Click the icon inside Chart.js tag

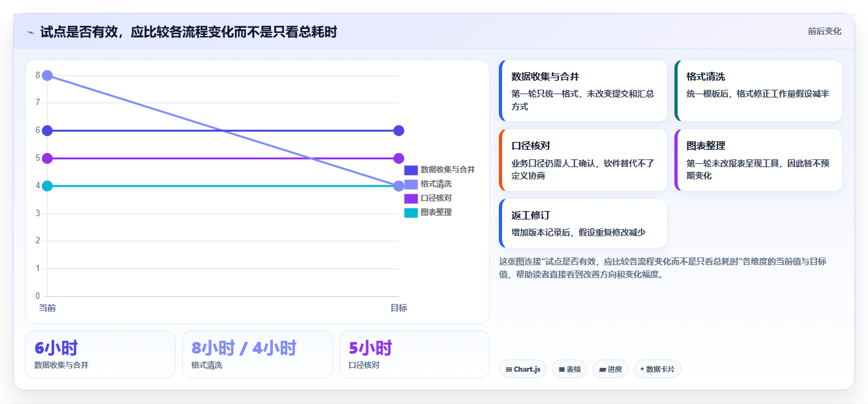tap(509, 370)
